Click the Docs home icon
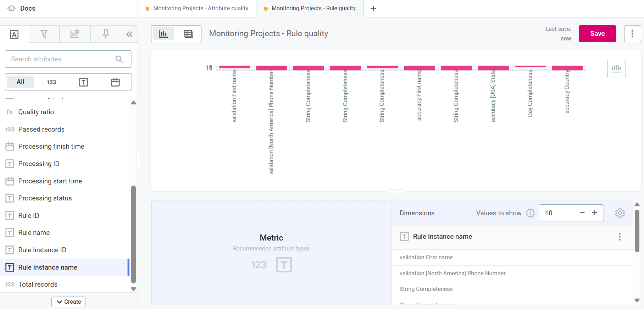644x309 pixels. [12, 8]
